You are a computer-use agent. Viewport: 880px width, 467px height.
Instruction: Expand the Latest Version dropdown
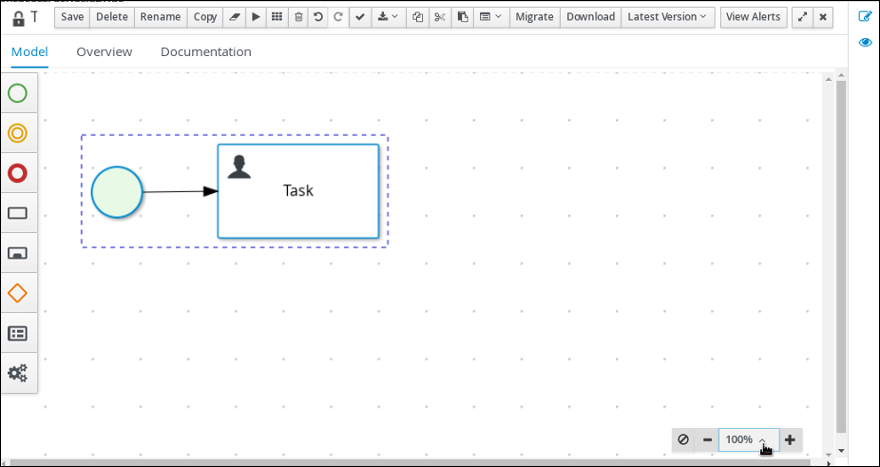tap(668, 17)
